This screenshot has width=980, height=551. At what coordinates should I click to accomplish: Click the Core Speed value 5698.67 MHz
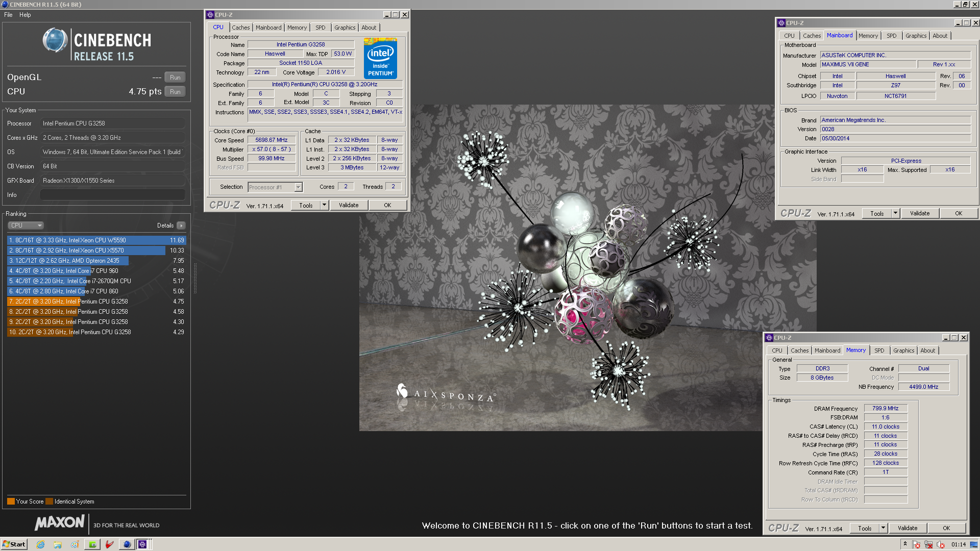tap(272, 140)
